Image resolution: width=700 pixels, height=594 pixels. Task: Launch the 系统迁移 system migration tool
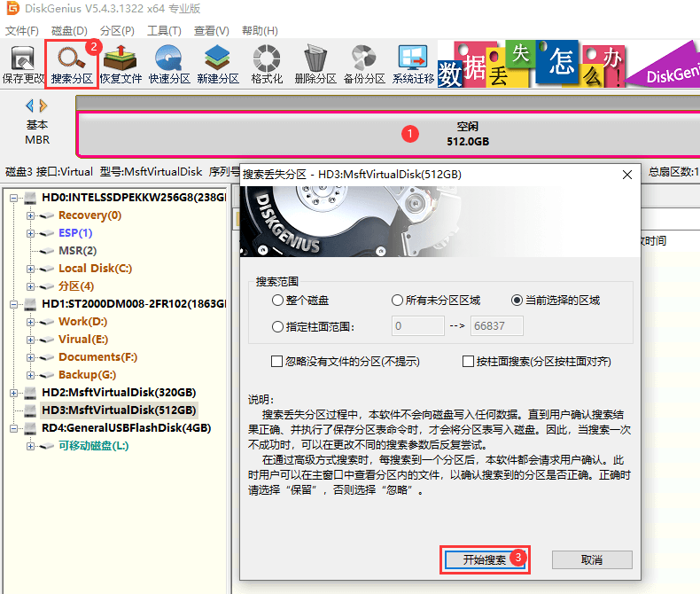pos(413,65)
